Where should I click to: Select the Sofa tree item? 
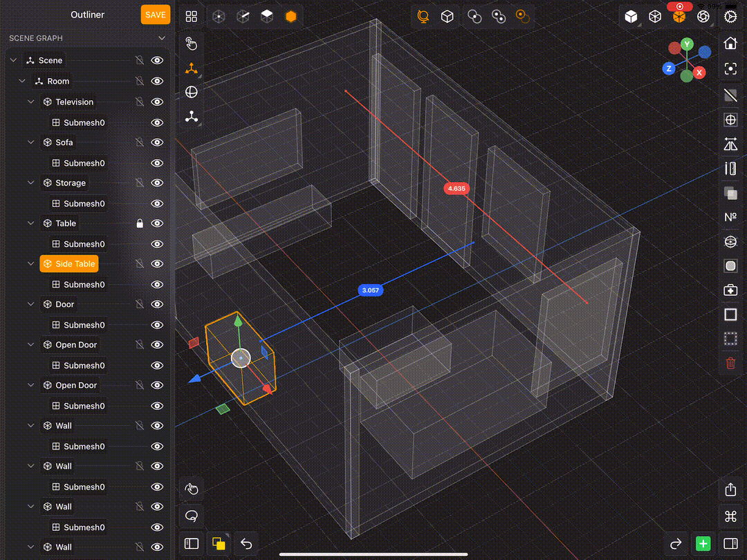click(58, 142)
